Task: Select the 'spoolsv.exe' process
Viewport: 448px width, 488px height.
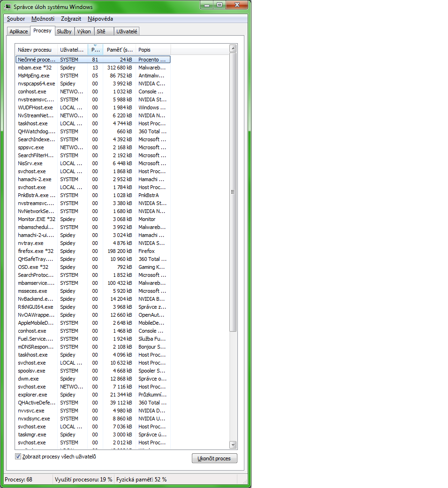Action: (x=93, y=371)
